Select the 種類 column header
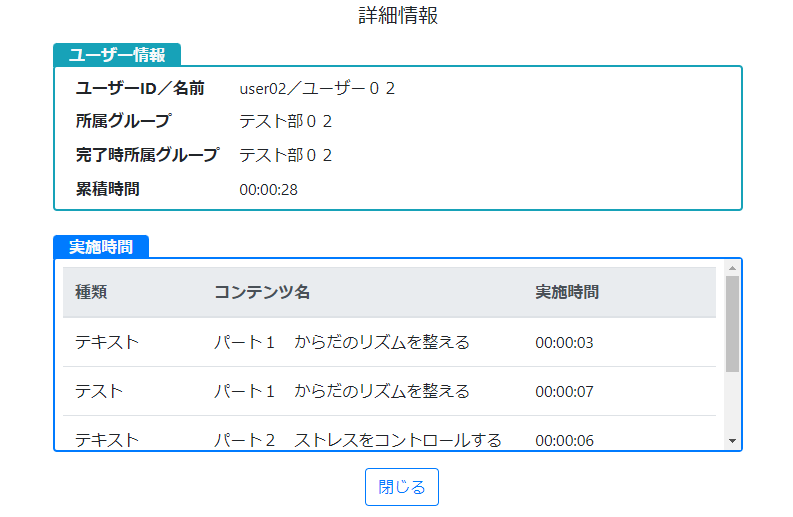The height and width of the screenshot is (517, 793). [91, 292]
